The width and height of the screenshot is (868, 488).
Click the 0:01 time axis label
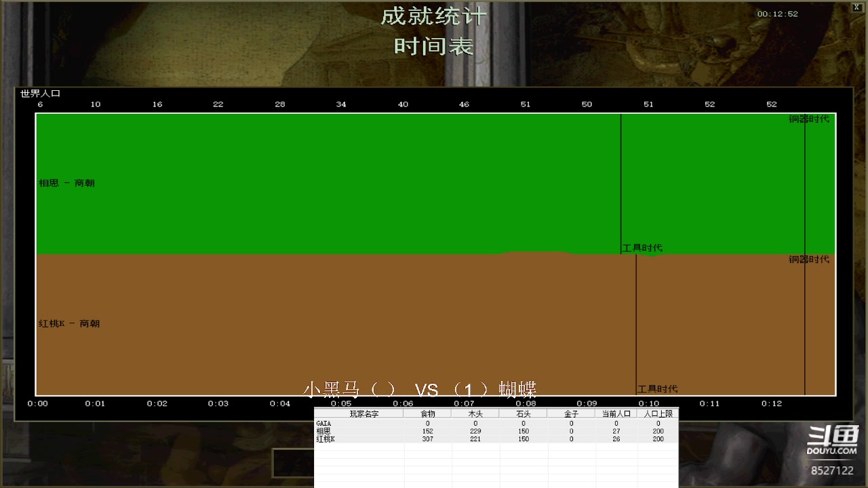click(x=95, y=403)
